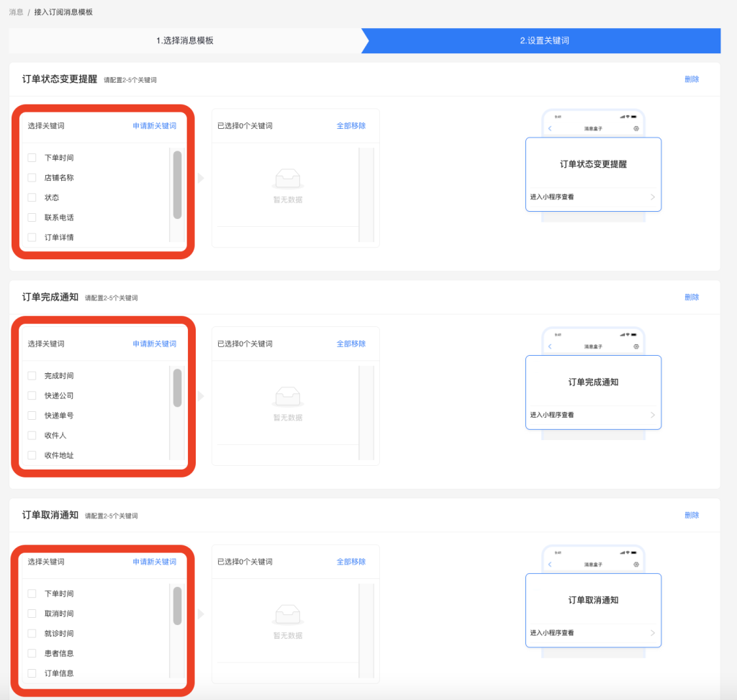Click empty inbox icon in 订单取消通知 selected list

pyautogui.click(x=288, y=613)
